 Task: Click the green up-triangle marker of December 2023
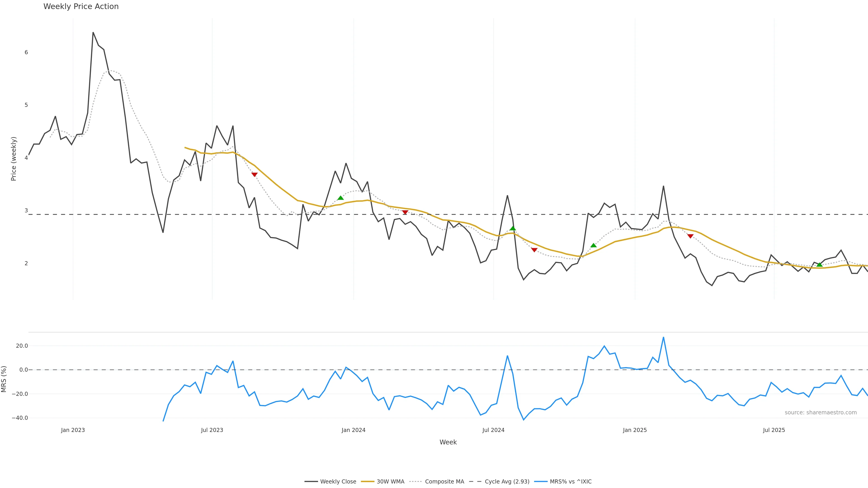pos(340,198)
